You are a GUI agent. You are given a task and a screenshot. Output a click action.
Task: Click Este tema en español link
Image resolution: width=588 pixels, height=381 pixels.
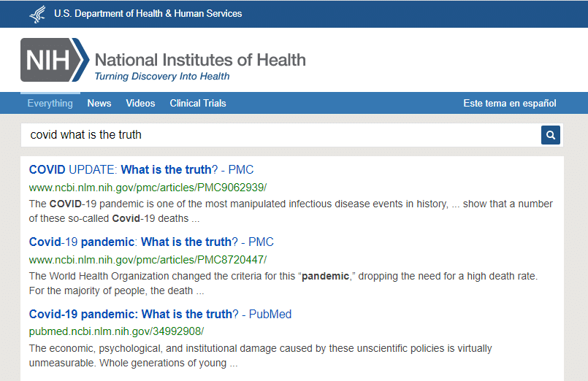tap(510, 103)
